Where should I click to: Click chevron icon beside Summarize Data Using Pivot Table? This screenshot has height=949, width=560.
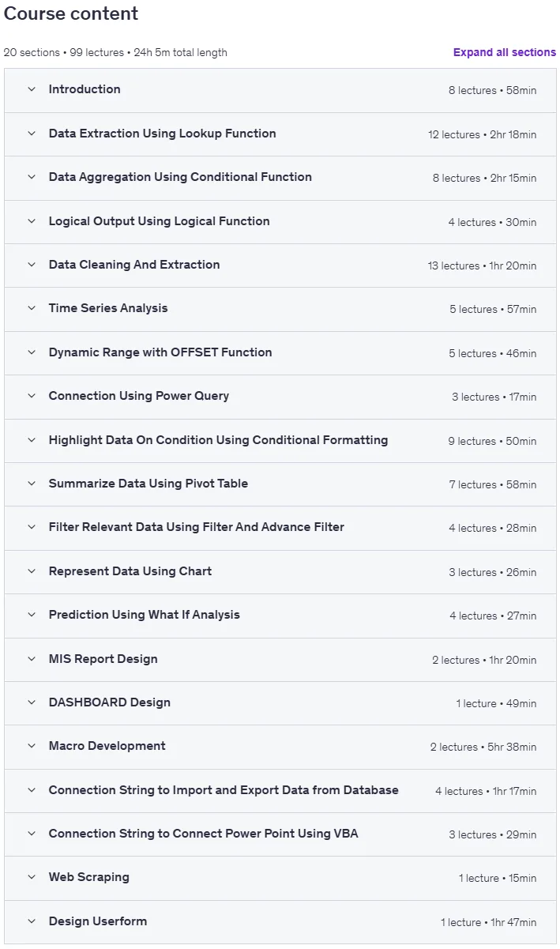[x=32, y=484]
